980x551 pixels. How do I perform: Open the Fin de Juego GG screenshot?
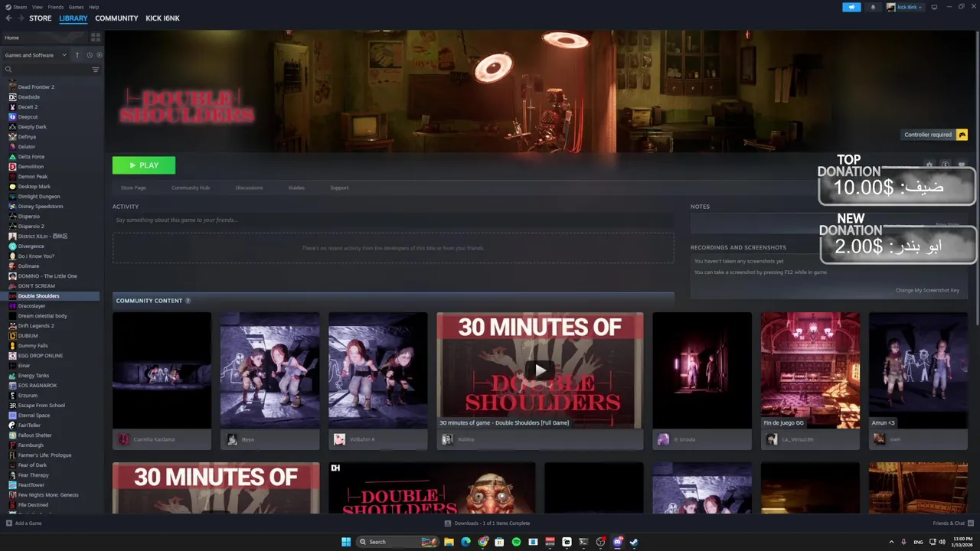pyautogui.click(x=810, y=370)
